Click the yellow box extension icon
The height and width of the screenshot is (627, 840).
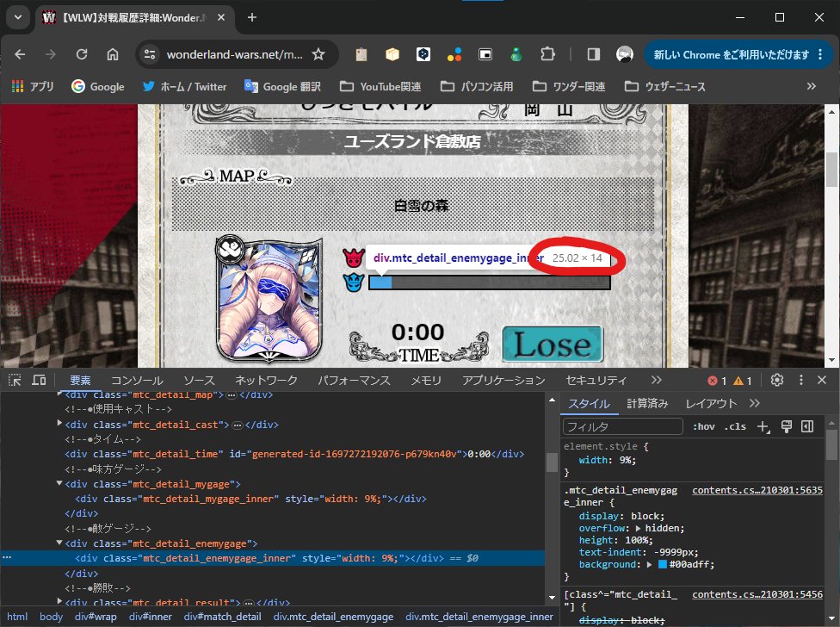[x=392, y=54]
